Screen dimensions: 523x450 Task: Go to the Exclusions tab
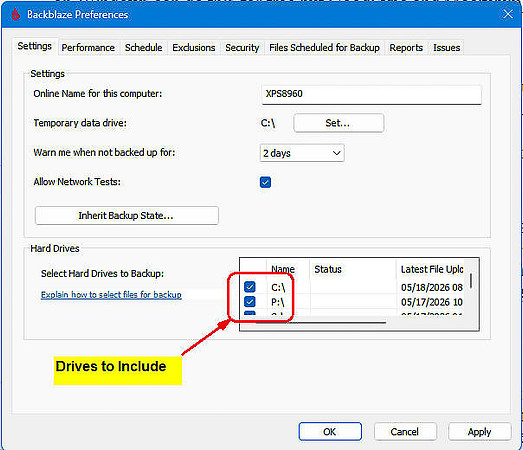[x=193, y=48]
